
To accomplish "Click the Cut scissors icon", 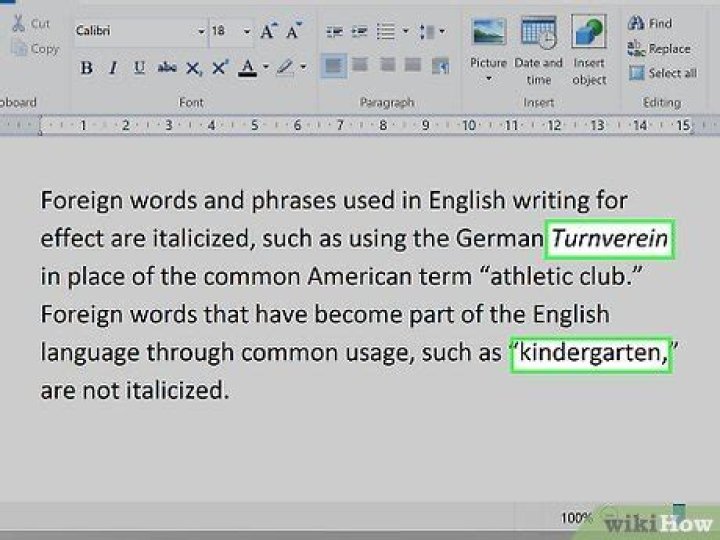I will pos(18,23).
